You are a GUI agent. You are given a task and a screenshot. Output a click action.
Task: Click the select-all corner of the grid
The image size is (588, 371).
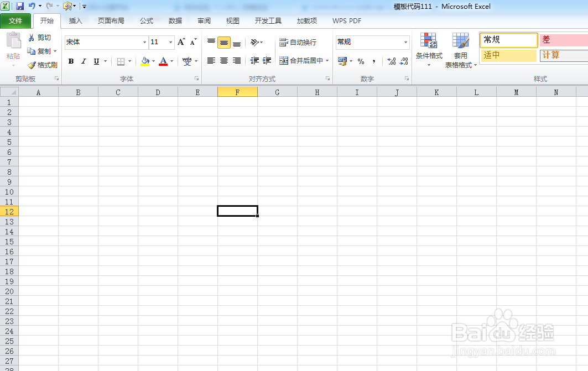pyautogui.click(x=9, y=92)
